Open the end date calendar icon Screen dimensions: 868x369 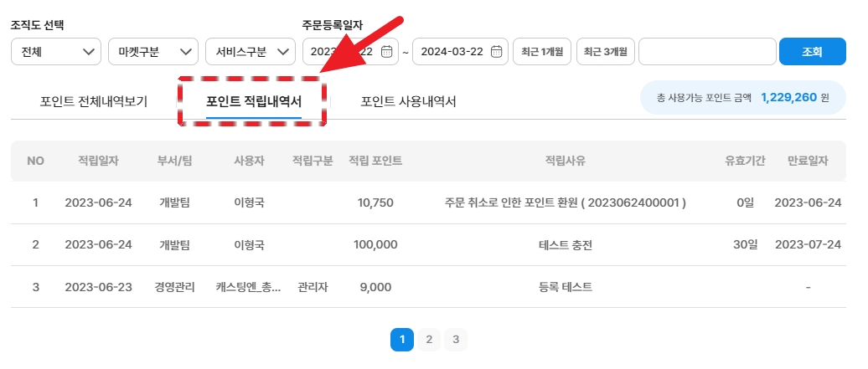[496, 52]
